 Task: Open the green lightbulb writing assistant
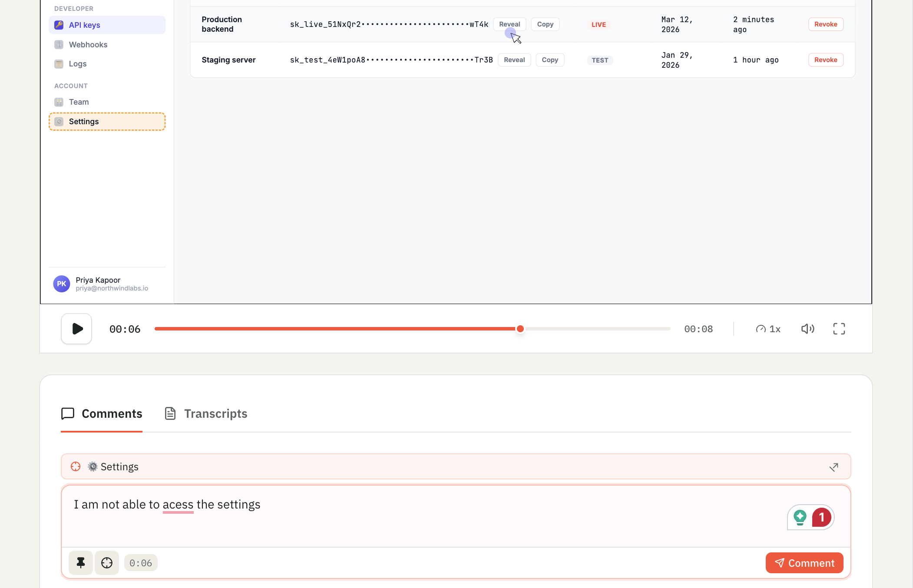coord(800,517)
